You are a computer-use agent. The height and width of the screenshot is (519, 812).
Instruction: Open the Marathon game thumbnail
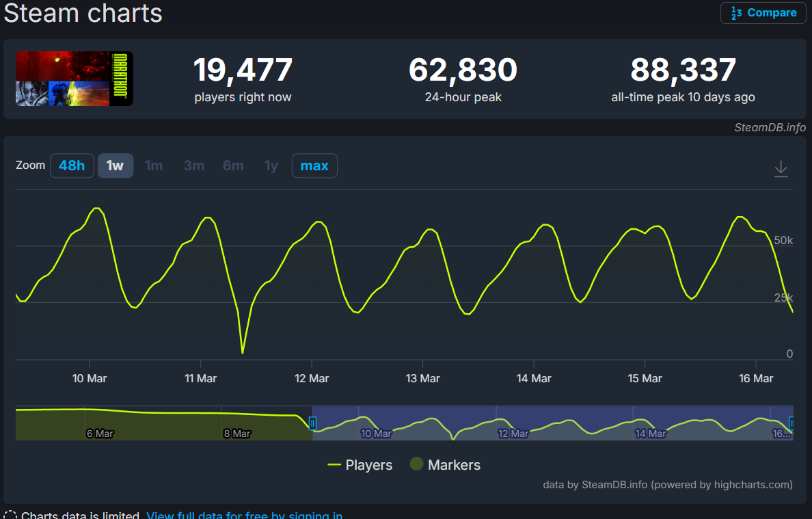(x=75, y=79)
